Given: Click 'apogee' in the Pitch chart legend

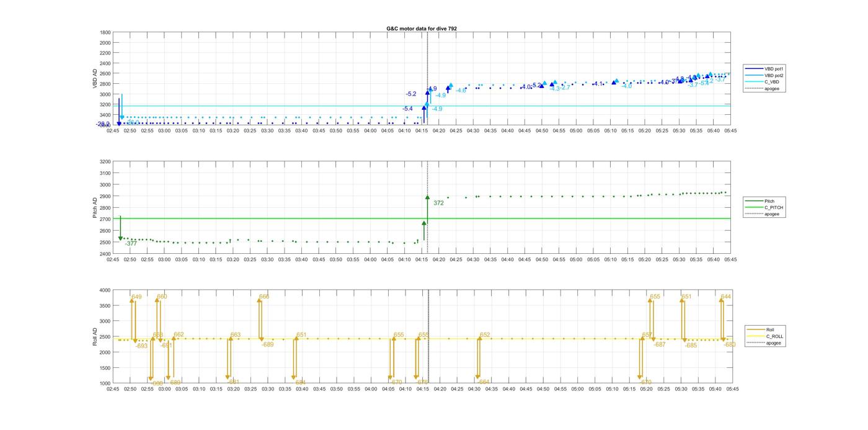Looking at the screenshot, I should 772,214.
